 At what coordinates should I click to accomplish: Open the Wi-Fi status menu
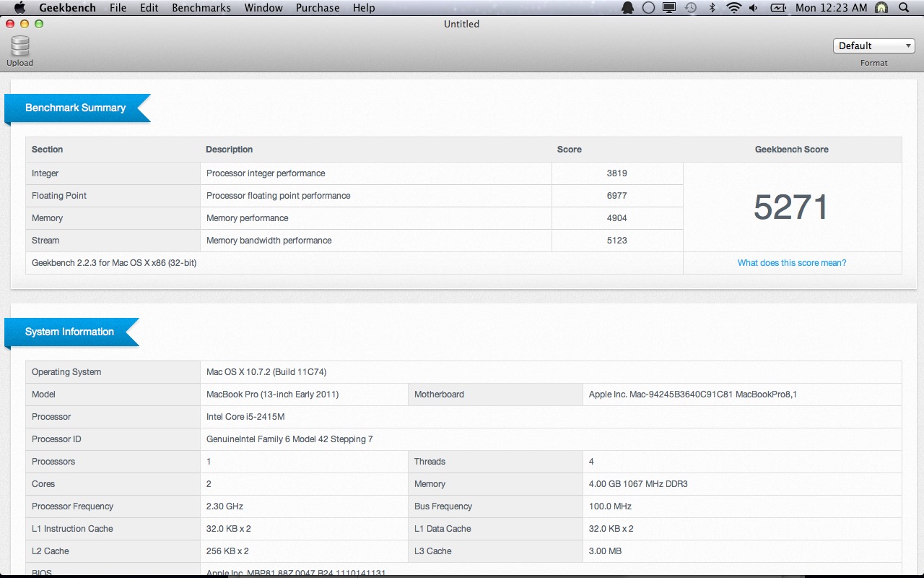tap(733, 8)
